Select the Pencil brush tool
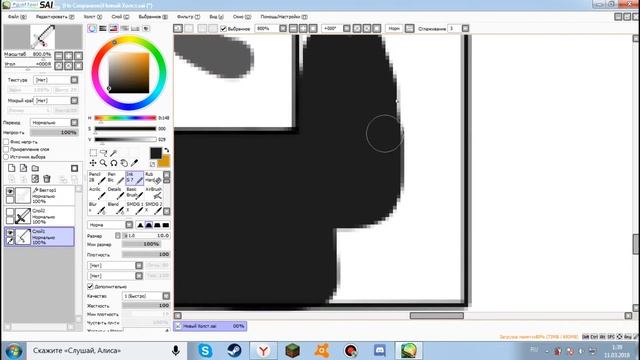Screen dimensions: 640x360 pyautogui.click(x=97, y=178)
